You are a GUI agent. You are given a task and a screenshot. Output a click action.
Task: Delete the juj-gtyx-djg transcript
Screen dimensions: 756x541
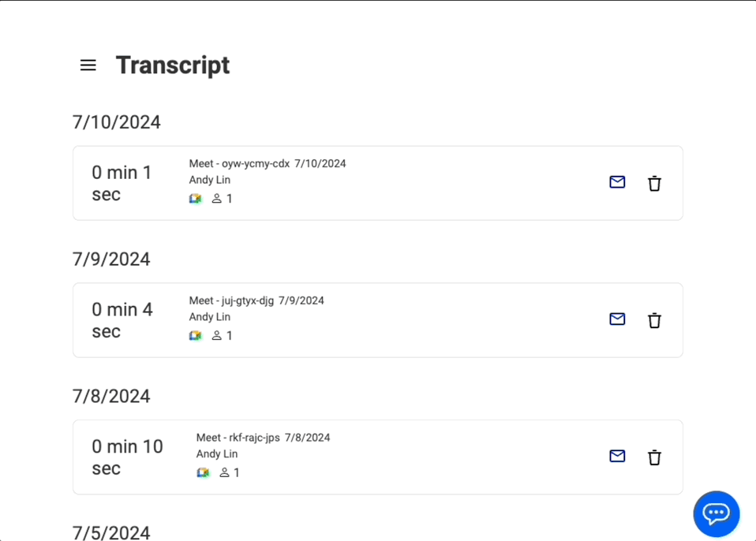(x=654, y=321)
